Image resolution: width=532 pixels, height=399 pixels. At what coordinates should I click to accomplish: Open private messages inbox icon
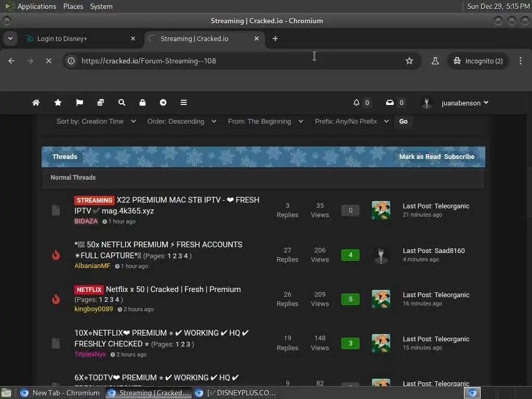coord(390,102)
